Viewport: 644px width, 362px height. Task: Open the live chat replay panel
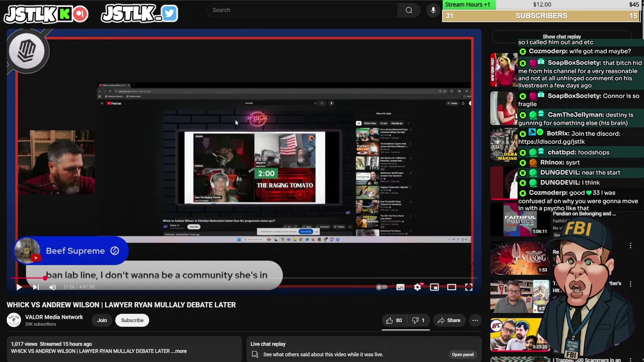[x=462, y=354]
